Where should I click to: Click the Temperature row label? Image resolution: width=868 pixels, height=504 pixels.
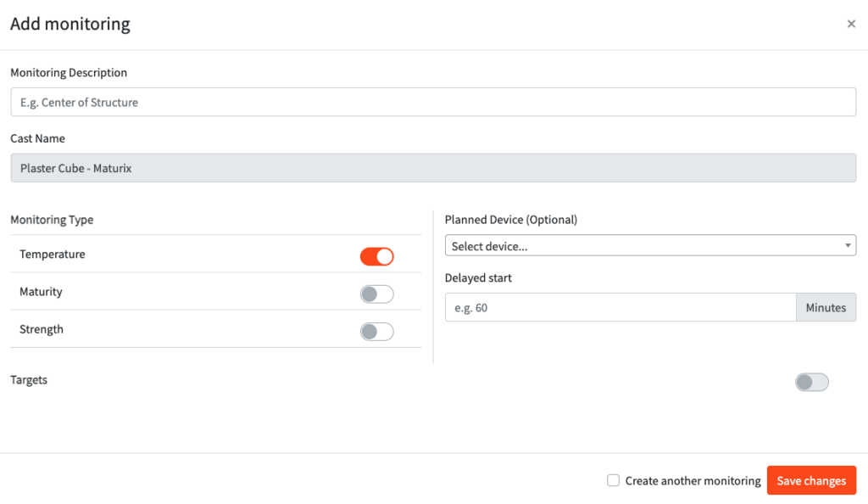[x=53, y=255]
